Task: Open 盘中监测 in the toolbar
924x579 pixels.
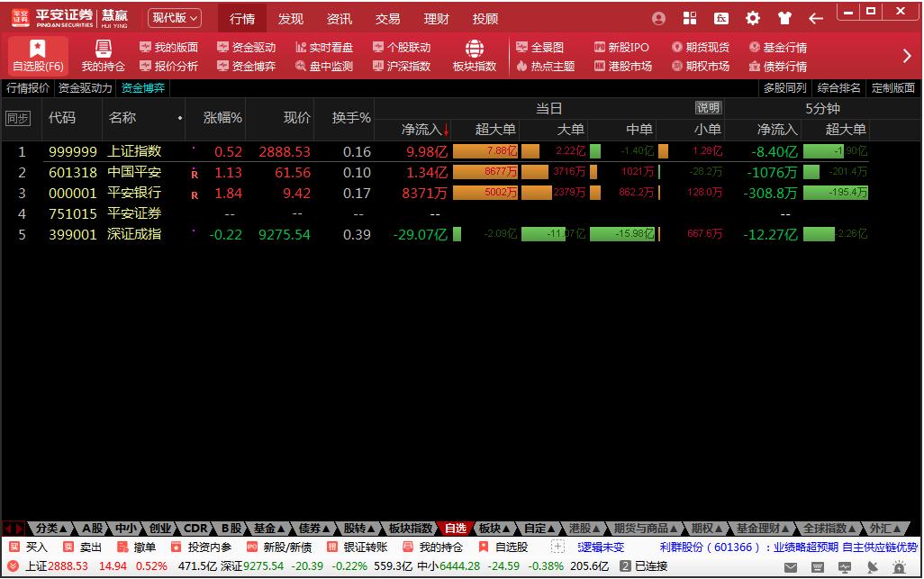Action: point(324,66)
